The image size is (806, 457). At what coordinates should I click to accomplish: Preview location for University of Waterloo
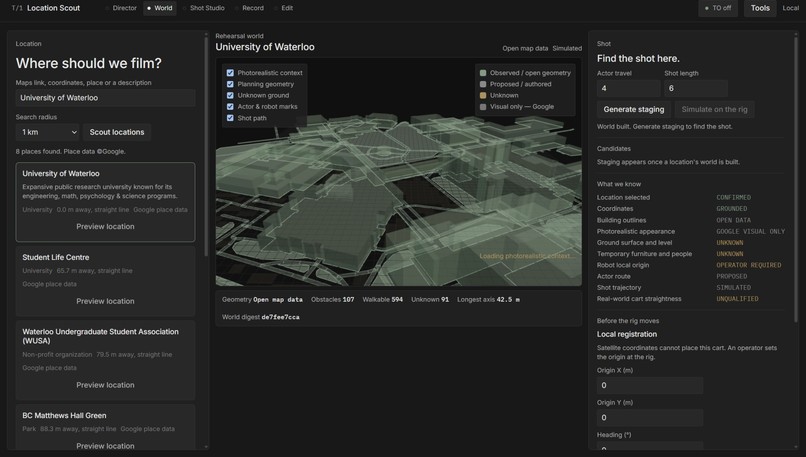click(105, 227)
